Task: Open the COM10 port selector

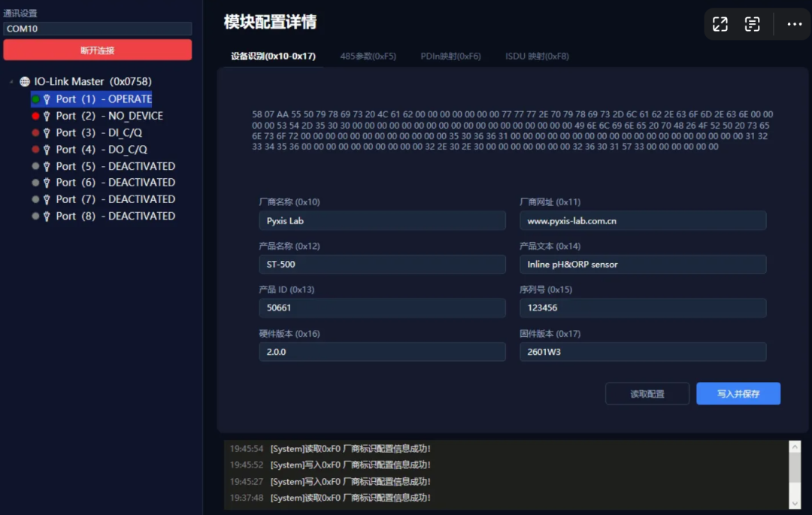Action: (97, 29)
